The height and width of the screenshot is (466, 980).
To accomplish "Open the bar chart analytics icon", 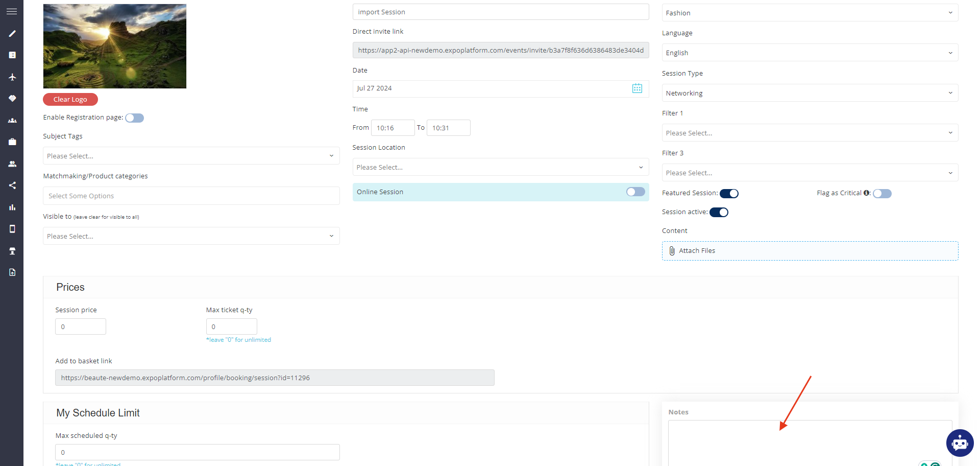I will pos(12,207).
